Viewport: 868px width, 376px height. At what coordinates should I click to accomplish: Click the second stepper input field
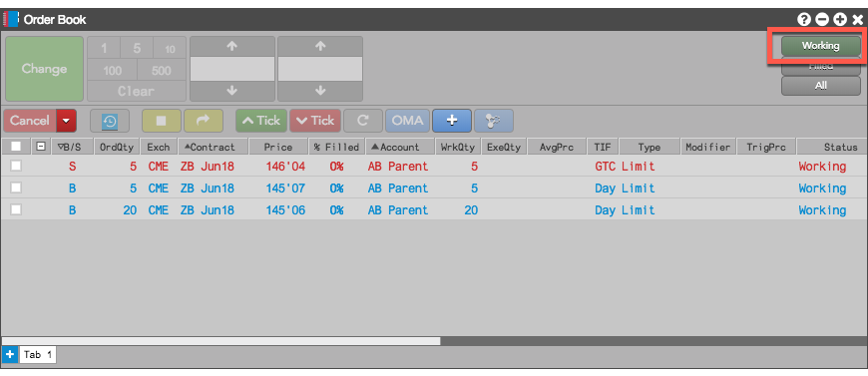(x=320, y=69)
